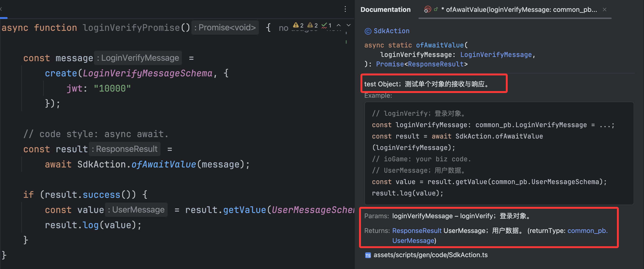The image size is (644, 269).
Task: Close the ofAwaitValue documentation tab
Action: [605, 9]
